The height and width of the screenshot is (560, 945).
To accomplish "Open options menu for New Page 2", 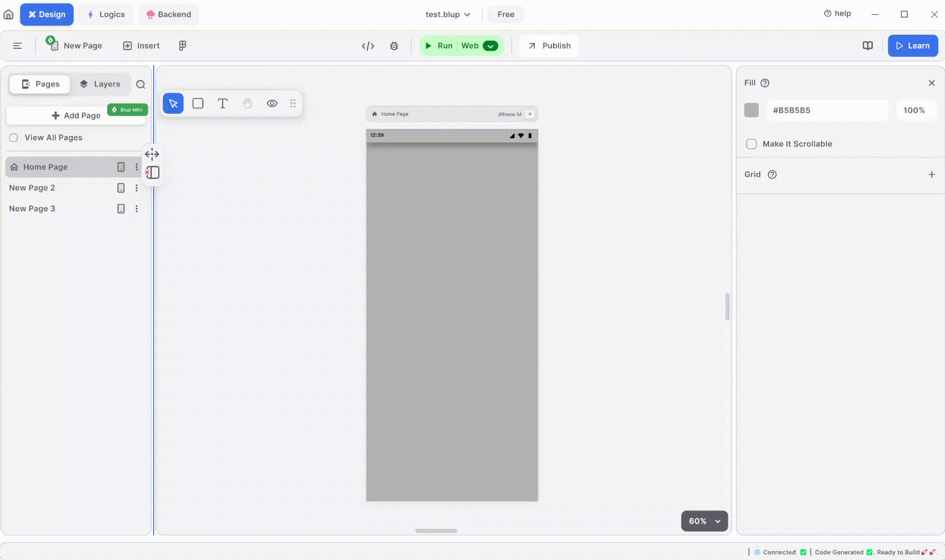I will (x=137, y=188).
